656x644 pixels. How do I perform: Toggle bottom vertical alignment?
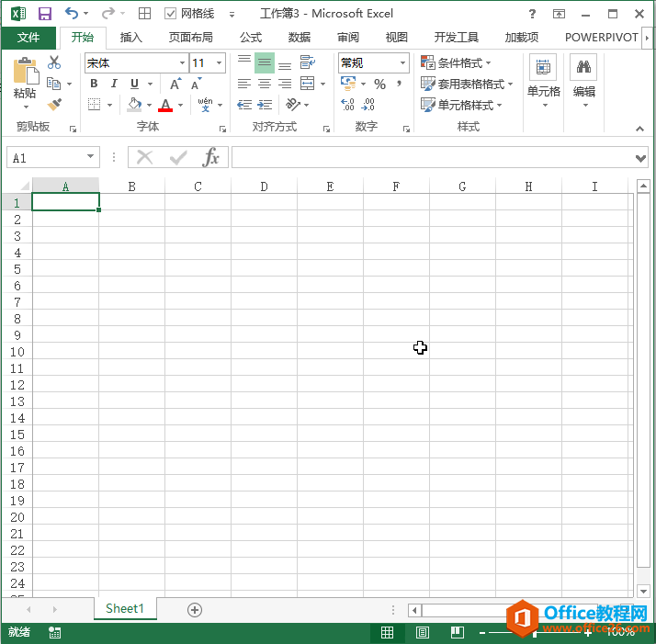(285, 62)
